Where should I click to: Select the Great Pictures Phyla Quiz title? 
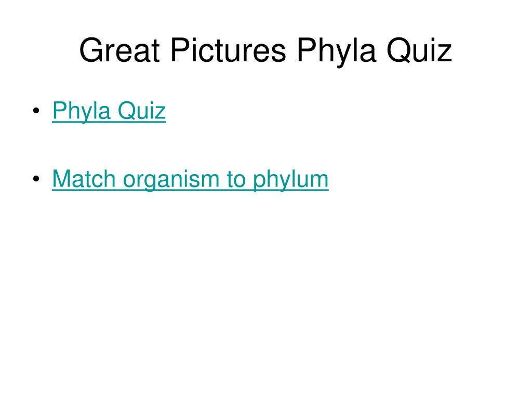tap(265, 51)
